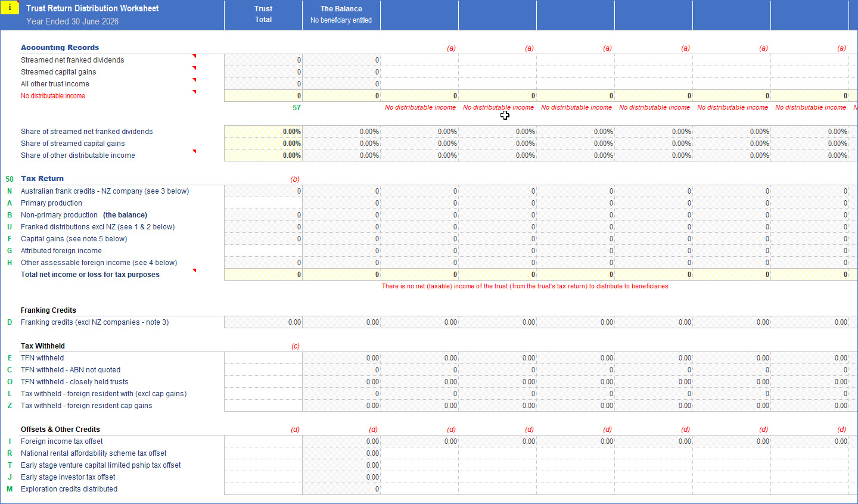Click the green reference number 57
Image resolution: width=858 pixels, height=504 pixels.
coord(296,108)
